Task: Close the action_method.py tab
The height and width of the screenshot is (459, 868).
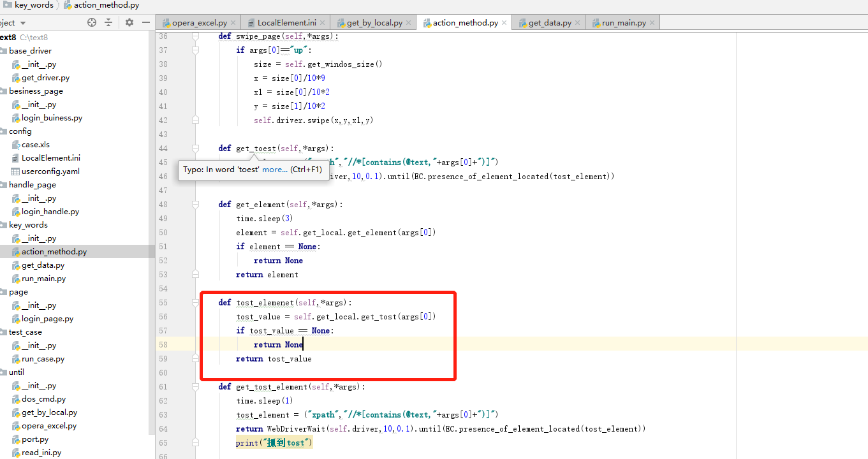Action: pyautogui.click(x=504, y=23)
